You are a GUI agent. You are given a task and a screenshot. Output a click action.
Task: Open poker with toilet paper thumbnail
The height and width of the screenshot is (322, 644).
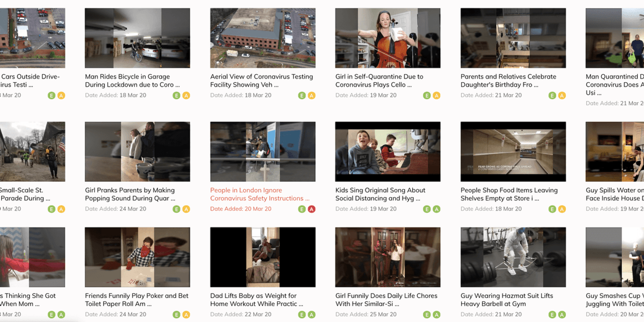point(137,257)
